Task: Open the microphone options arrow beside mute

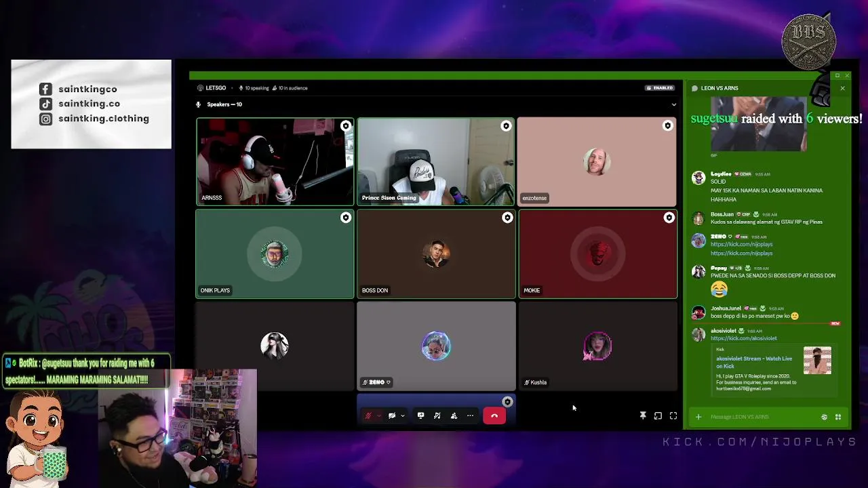Action: [378, 416]
